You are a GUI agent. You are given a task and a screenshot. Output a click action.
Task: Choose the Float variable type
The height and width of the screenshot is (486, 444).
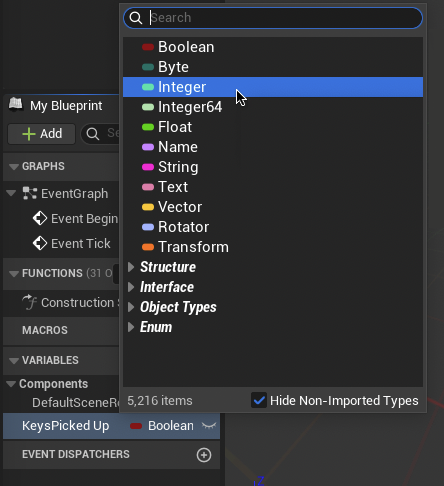[x=273, y=127]
